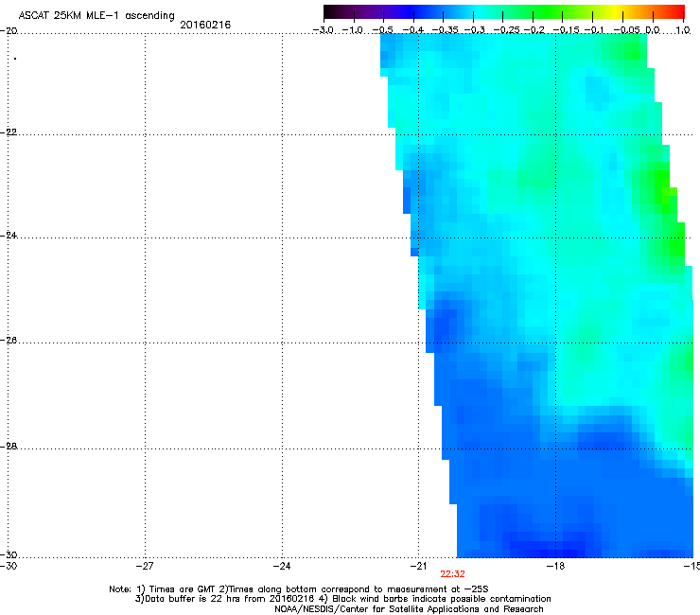Select color scale label 1.0

coord(683,30)
